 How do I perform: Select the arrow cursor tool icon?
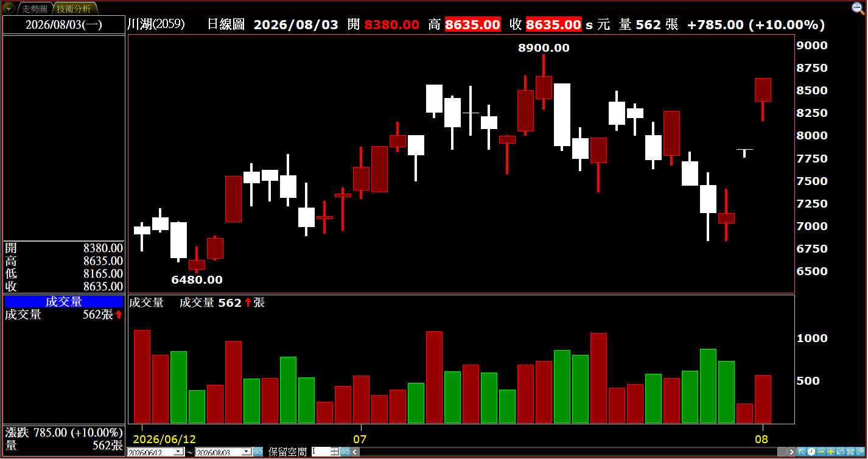(x=802, y=452)
